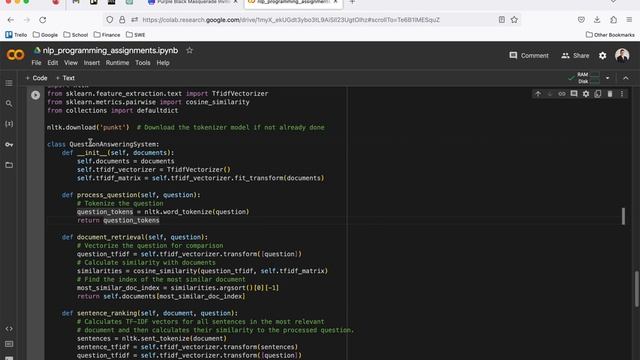Reload the page in the browser
Screen dimensions: 640x360
pos(42,20)
